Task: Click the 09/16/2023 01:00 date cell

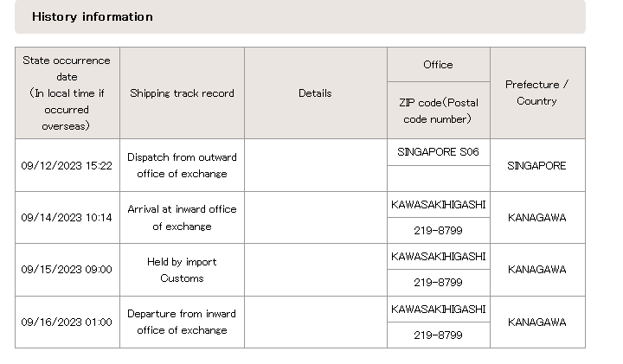Action: pyautogui.click(x=67, y=322)
